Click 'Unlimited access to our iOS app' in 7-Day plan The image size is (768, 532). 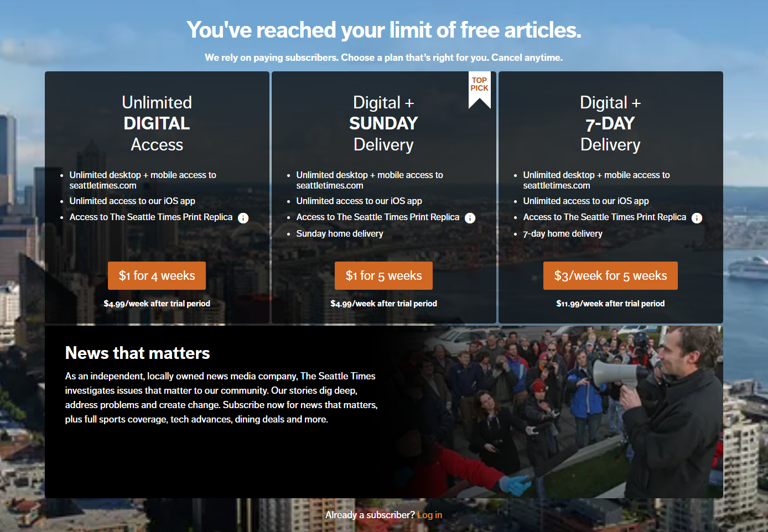pos(586,201)
